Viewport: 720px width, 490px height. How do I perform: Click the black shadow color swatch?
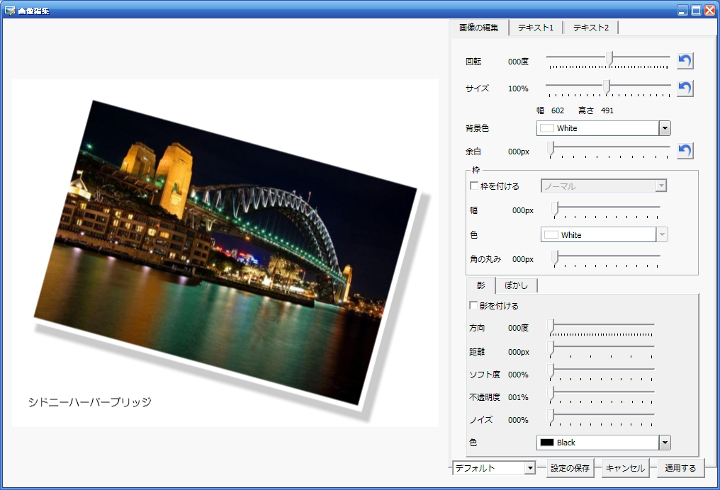[x=547, y=443]
